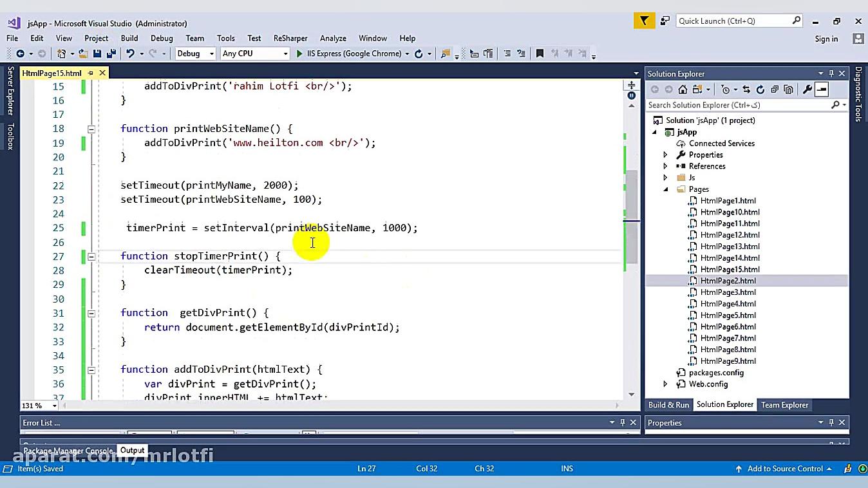Save the current file with the disk icon

point(97,54)
